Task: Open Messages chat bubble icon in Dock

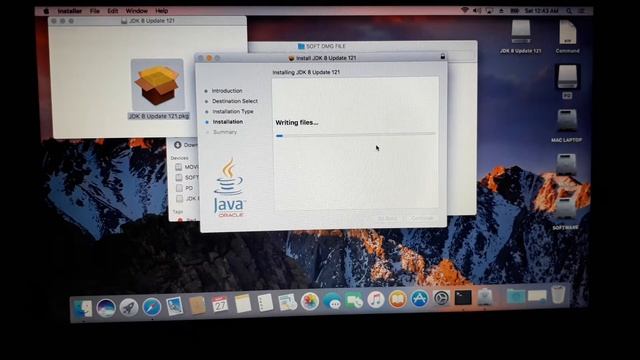Action: pyautogui.click(x=332, y=301)
